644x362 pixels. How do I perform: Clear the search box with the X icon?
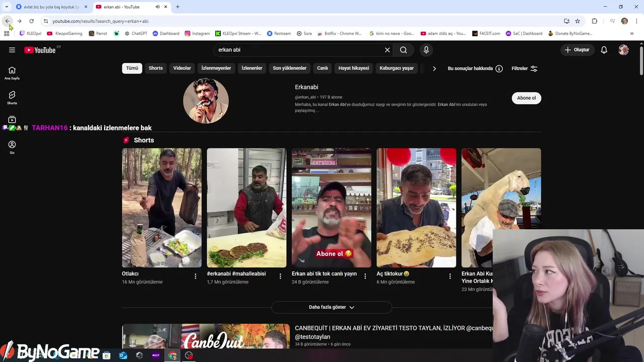click(x=387, y=50)
